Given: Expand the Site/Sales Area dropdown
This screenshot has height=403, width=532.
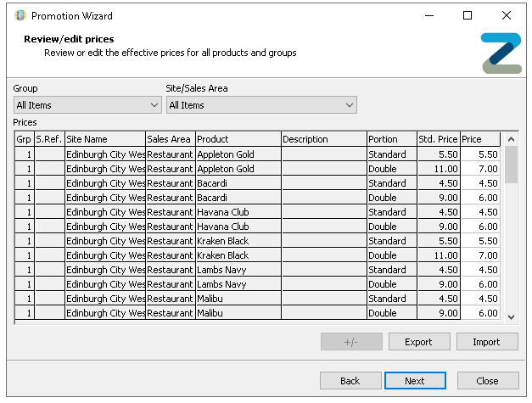Looking at the screenshot, I should pyautogui.click(x=260, y=105).
